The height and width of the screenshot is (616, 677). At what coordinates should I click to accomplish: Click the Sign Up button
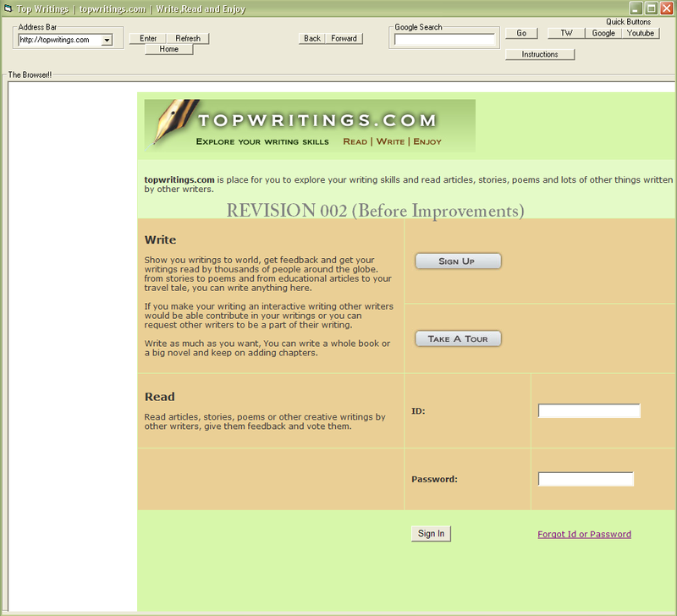coord(458,261)
